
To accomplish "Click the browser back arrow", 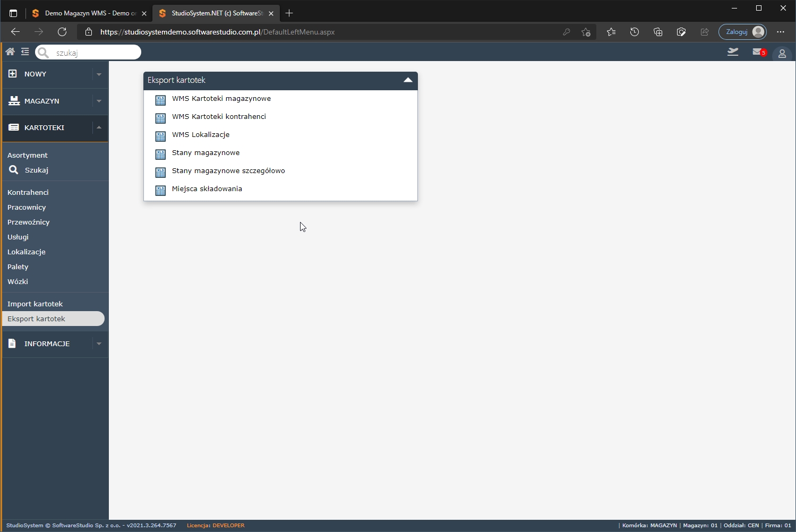I will point(15,32).
